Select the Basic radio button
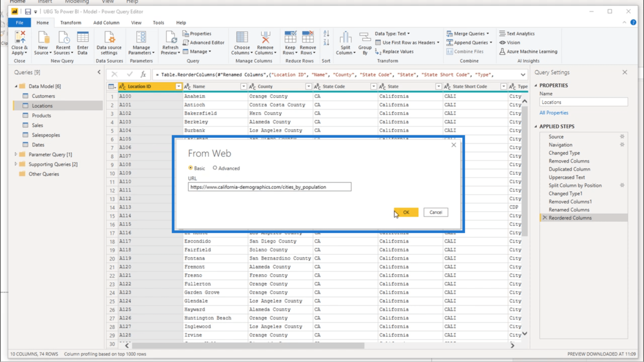Screen dimensions: 644x362 191,168
